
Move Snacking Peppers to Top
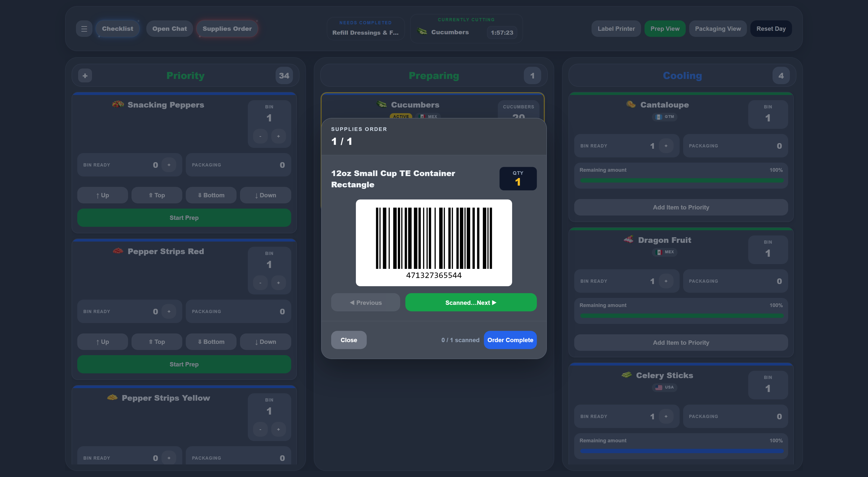point(157,195)
